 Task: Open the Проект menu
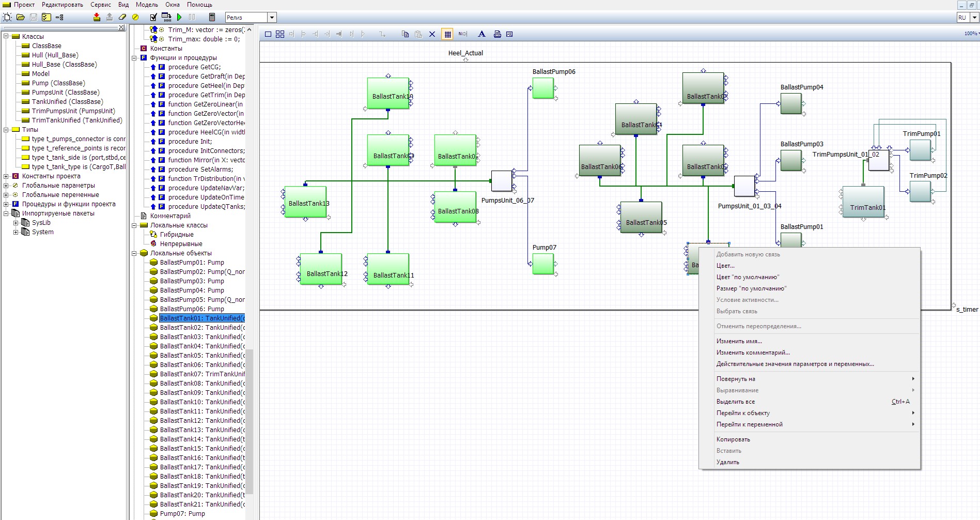(24, 5)
